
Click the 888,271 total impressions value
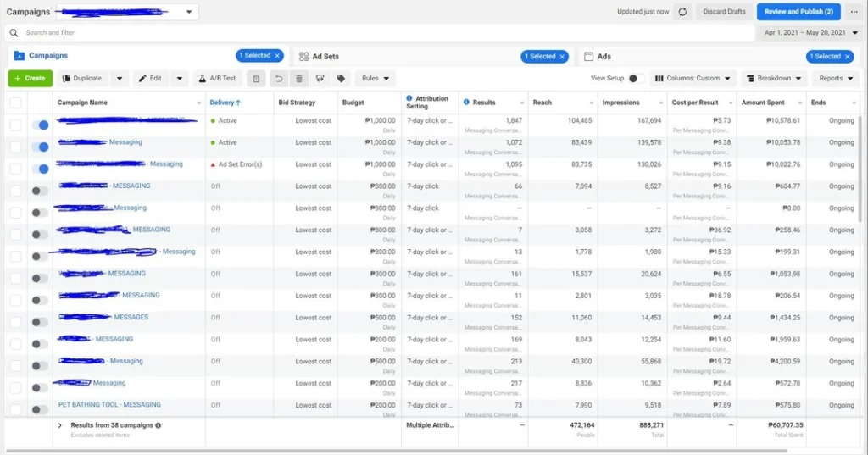pyautogui.click(x=651, y=425)
